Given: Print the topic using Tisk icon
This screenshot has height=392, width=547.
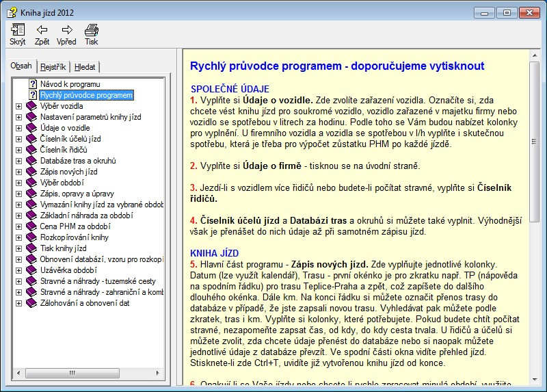Looking at the screenshot, I should pos(92,30).
